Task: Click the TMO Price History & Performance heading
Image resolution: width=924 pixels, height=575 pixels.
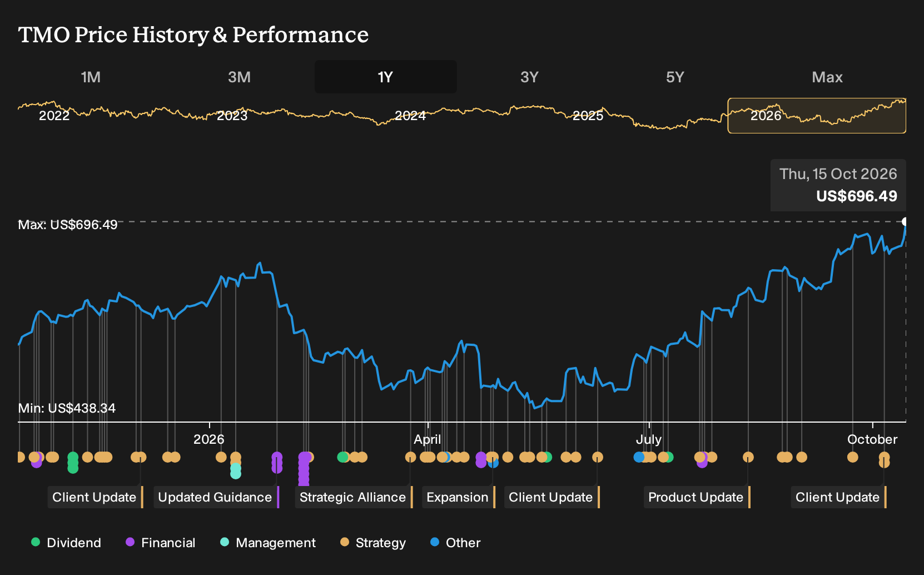Action: [193, 34]
